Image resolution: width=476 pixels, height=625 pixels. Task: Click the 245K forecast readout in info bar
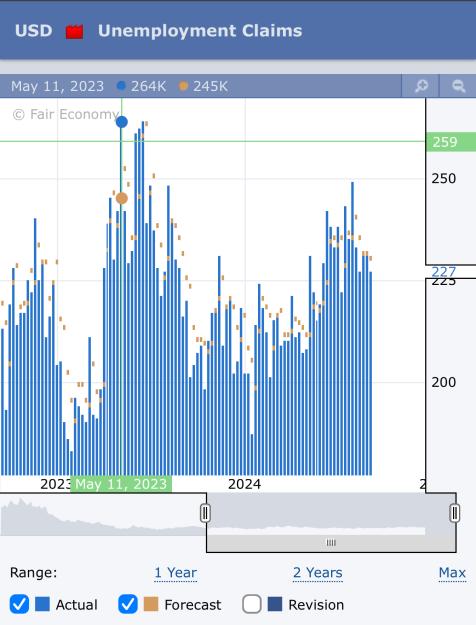[x=210, y=86]
